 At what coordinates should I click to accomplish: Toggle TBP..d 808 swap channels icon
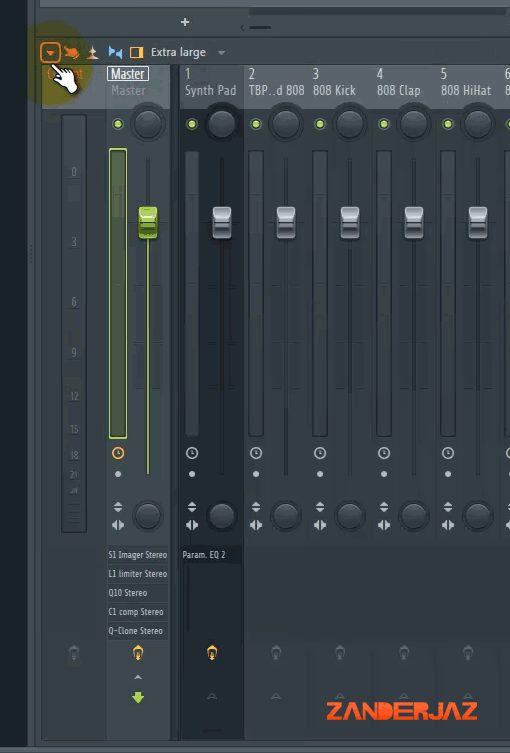(256, 525)
